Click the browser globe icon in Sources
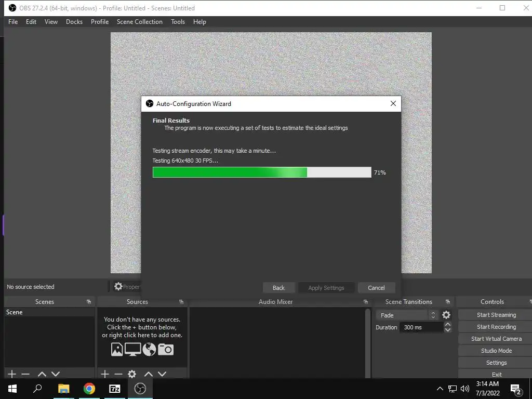Viewport: 532px width, 399px height. [149, 349]
